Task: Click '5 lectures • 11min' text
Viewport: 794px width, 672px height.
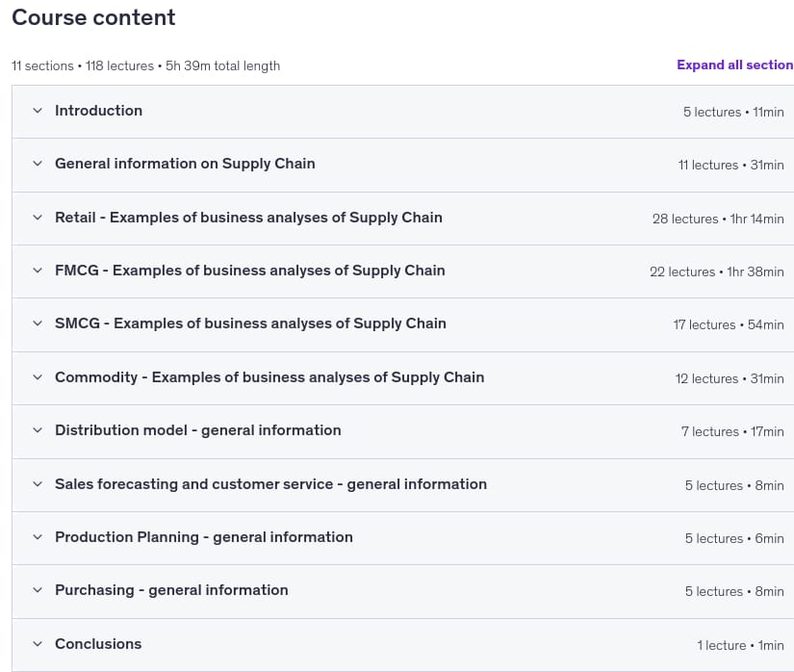Action: coord(733,112)
